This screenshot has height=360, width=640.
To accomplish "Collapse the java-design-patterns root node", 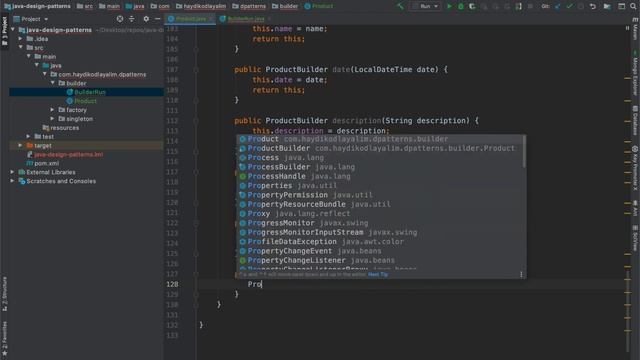I will point(13,30).
